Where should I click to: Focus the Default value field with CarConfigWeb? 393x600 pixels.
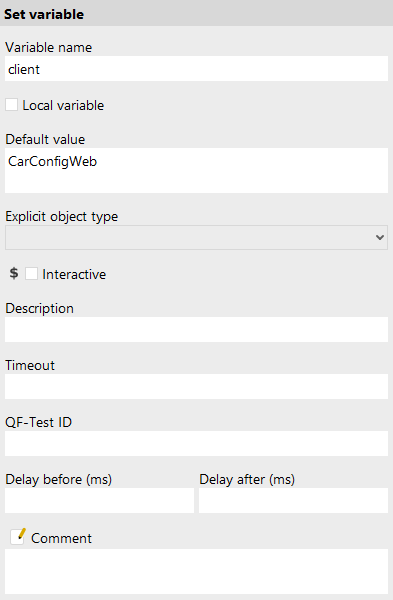tap(196, 171)
